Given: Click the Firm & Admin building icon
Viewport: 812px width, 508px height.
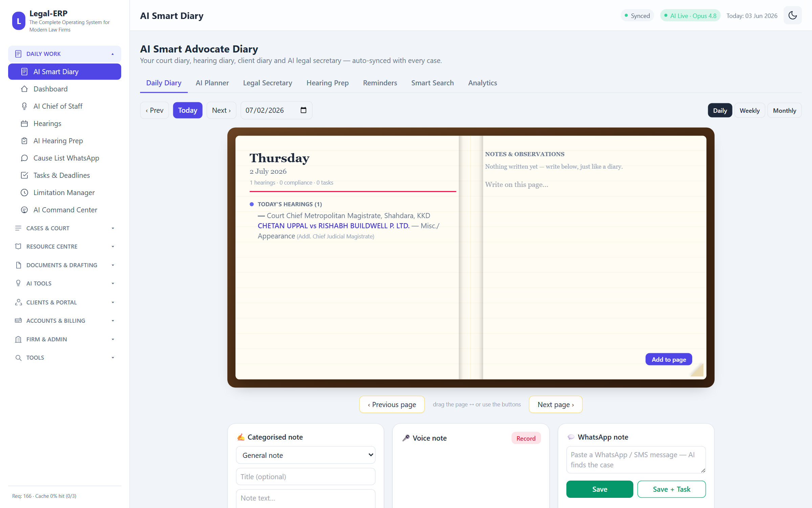Looking at the screenshot, I should (18, 339).
